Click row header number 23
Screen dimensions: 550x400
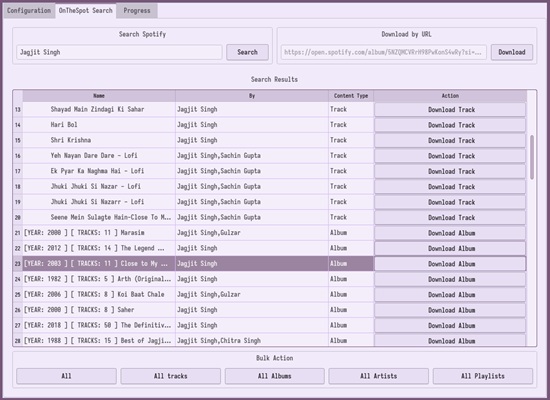point(18,264)
